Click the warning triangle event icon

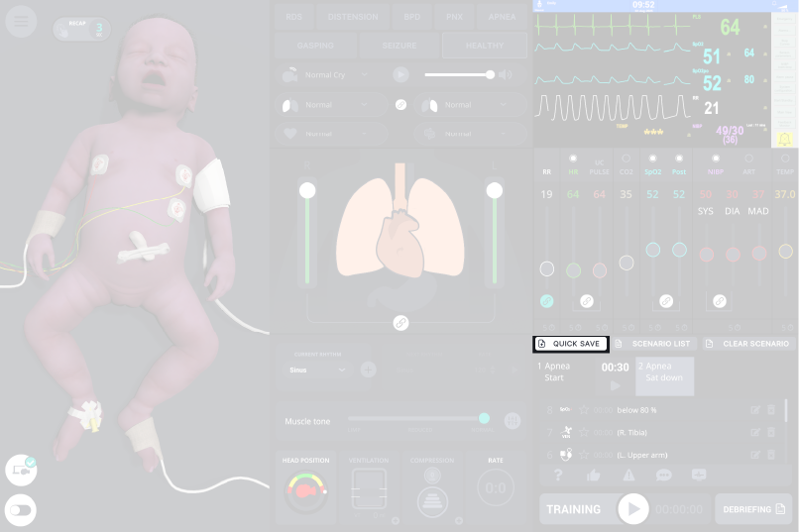coord(628,476)
